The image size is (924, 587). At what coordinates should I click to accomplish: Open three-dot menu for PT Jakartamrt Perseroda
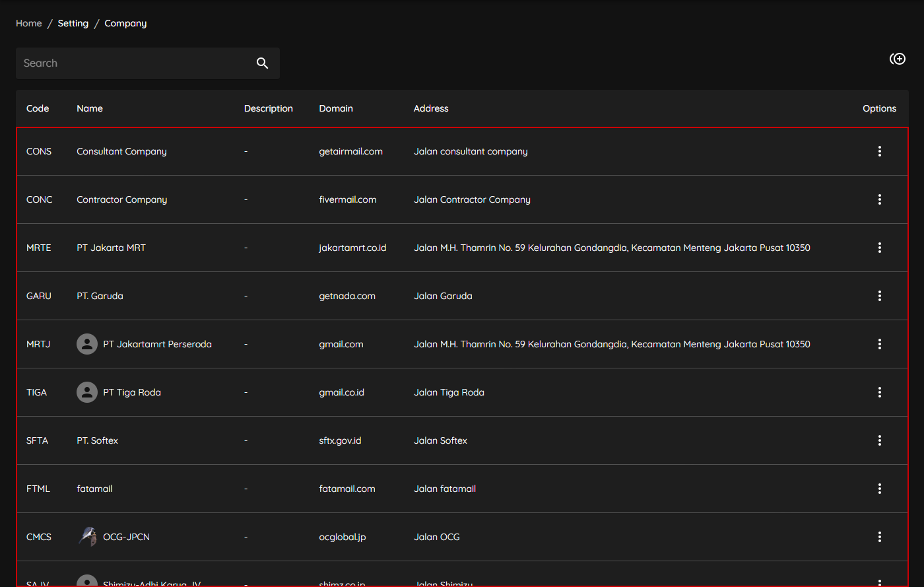(879, 344)
